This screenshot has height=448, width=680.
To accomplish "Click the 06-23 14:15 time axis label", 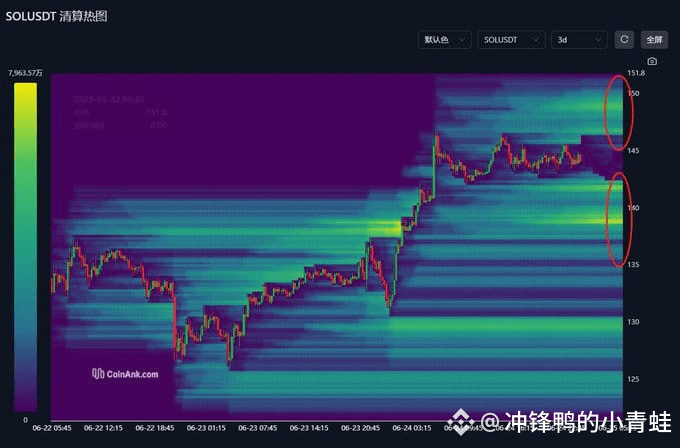I will pos(309,428).
